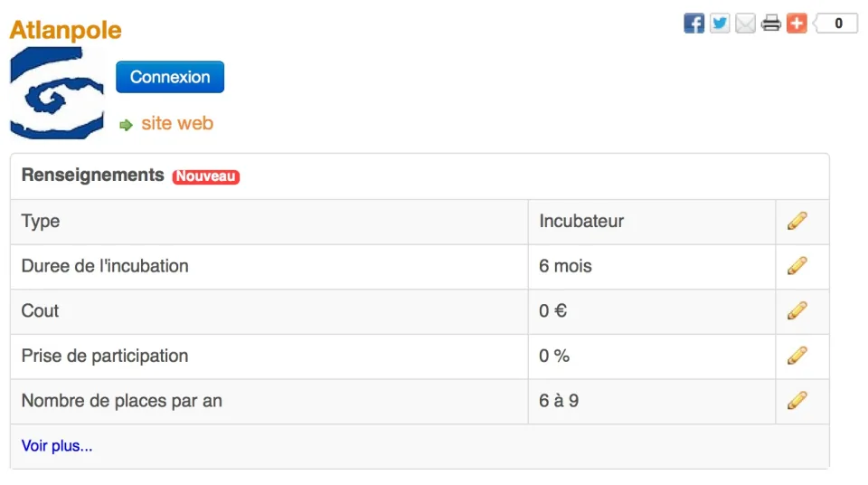Click the blue Connexion button
The width and height of the screenshot is (868, 485).
click(170, 77)
